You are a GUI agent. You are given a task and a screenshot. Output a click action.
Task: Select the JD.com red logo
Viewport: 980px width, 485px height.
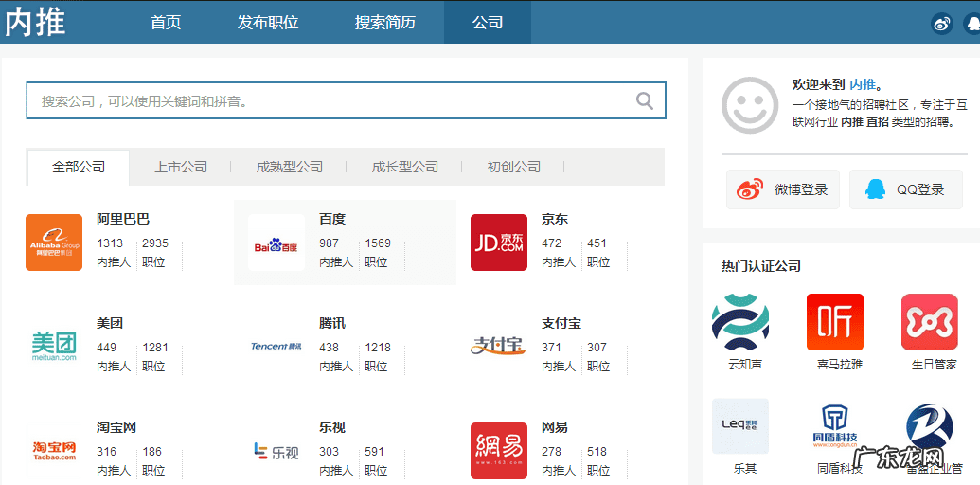click(x=499, y=242)
